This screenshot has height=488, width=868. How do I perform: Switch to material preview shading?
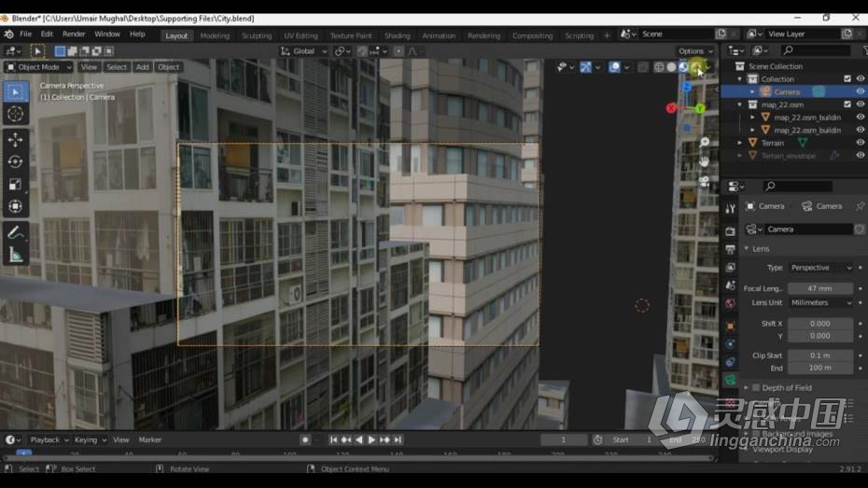click(x=683, y=67)
